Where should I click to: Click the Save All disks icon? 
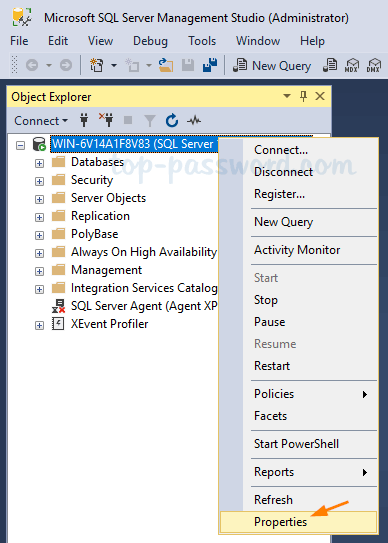pos(210,65)
